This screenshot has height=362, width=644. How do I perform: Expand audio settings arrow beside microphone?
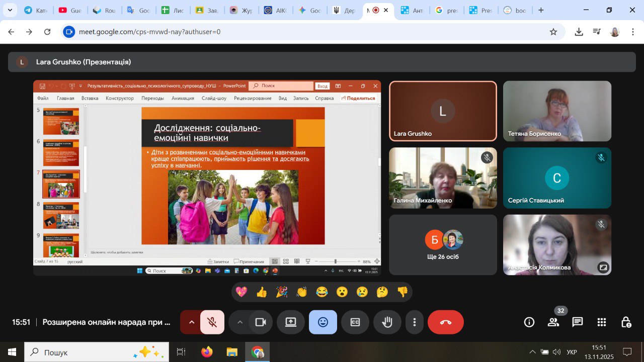191,322
